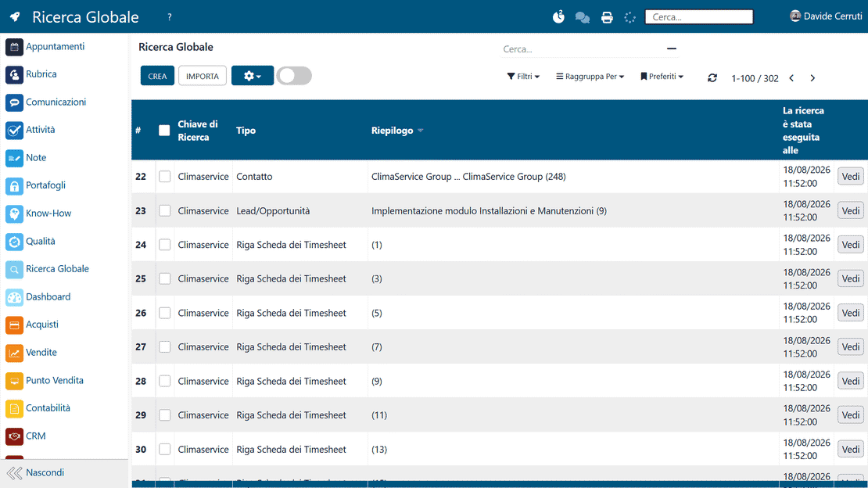Open the Acquisti menu item
868x488 pixels.
[x=42, y=325]
